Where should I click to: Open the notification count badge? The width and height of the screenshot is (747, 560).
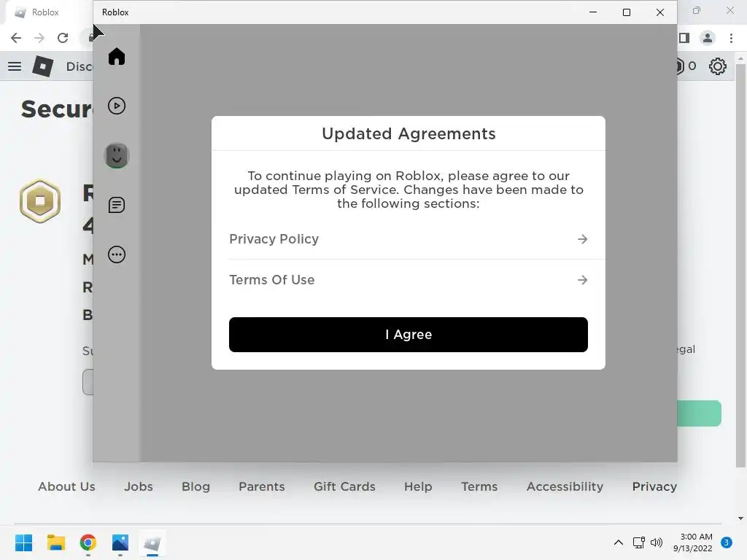tap(726, 542)
